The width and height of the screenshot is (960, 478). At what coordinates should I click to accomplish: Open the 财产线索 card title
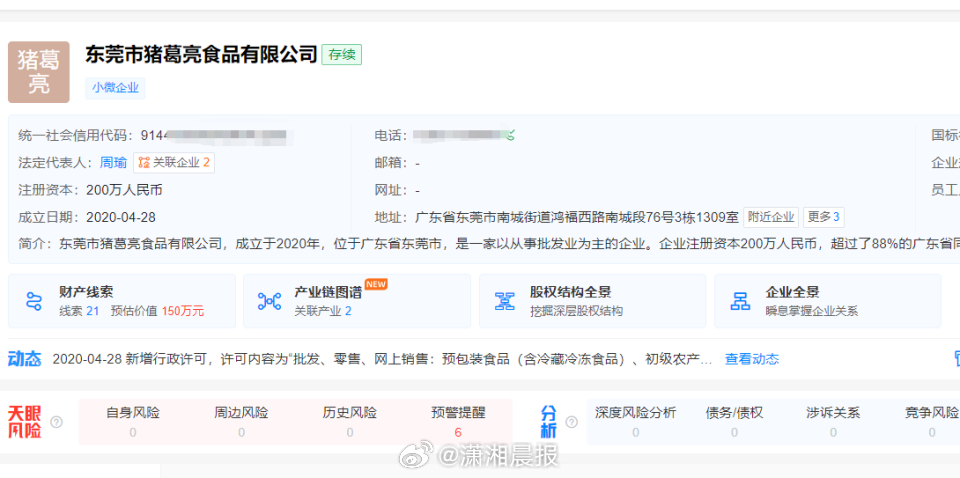tap(86, 293)
